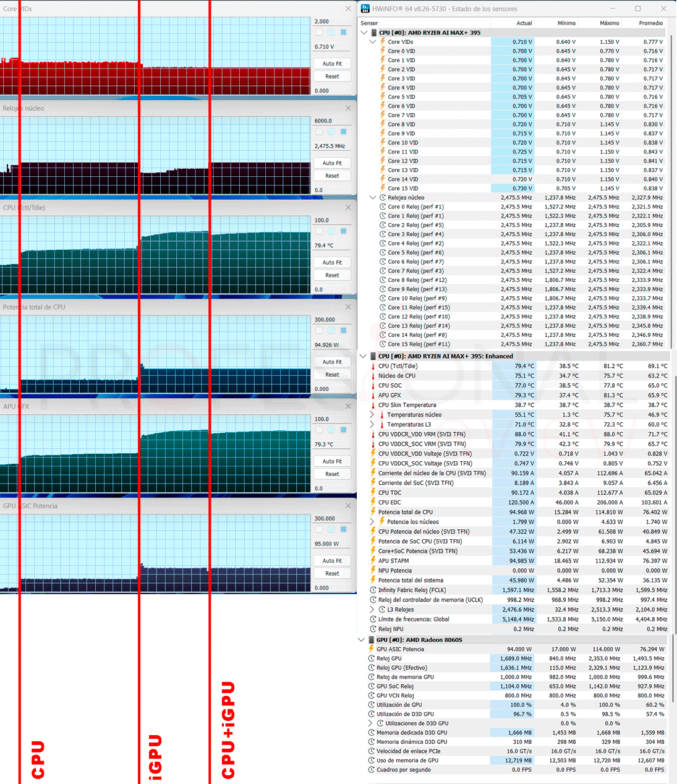This screenshot has height=784, width=677.
Task: Collapse the Relojes núcleo subtree
Action: point(372,197)
